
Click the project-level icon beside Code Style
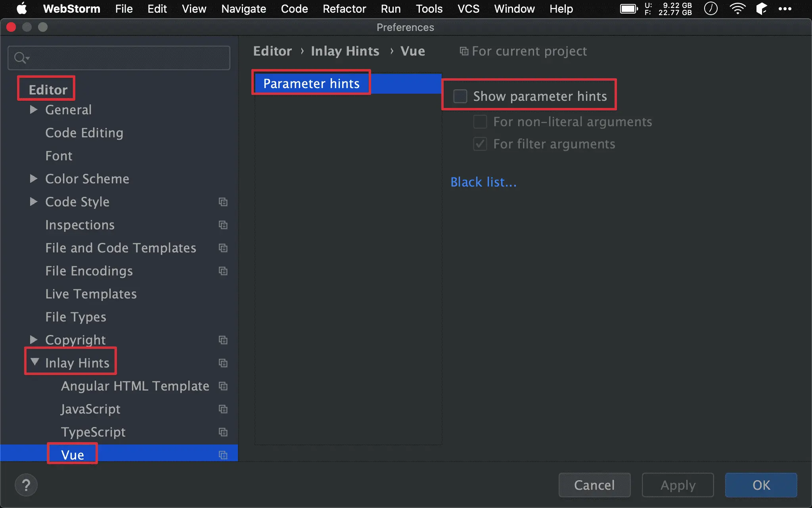pyautogui.click(x=223, y=202)
